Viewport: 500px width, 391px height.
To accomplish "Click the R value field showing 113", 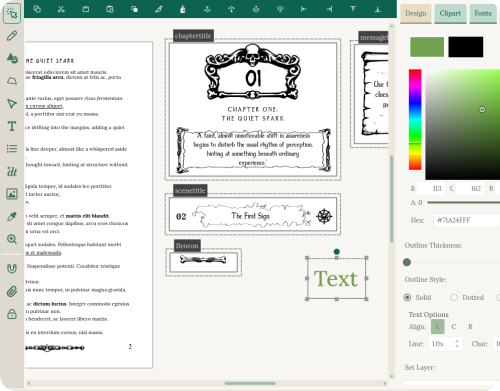I will [x=431, y=189].
